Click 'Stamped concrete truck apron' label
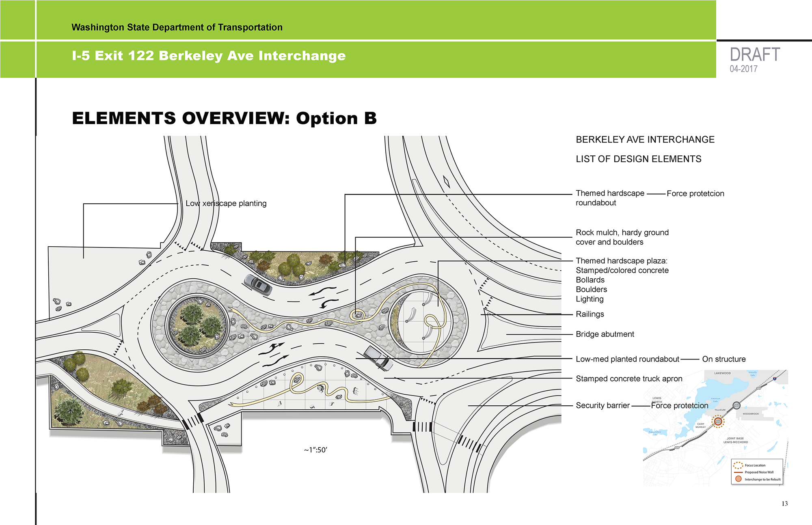Viewport: 812px width, 525px height. click(629, 379)
